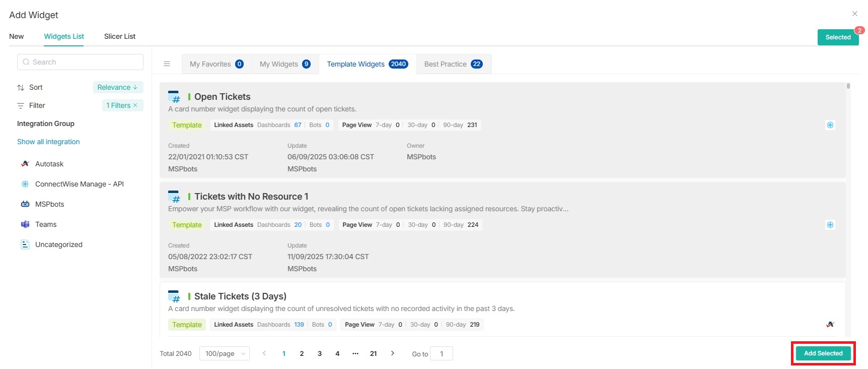This screenshot has height=369, width=868.
Task: Expand the 100/page page size dropdown
Action: click(x=225, y=354)
